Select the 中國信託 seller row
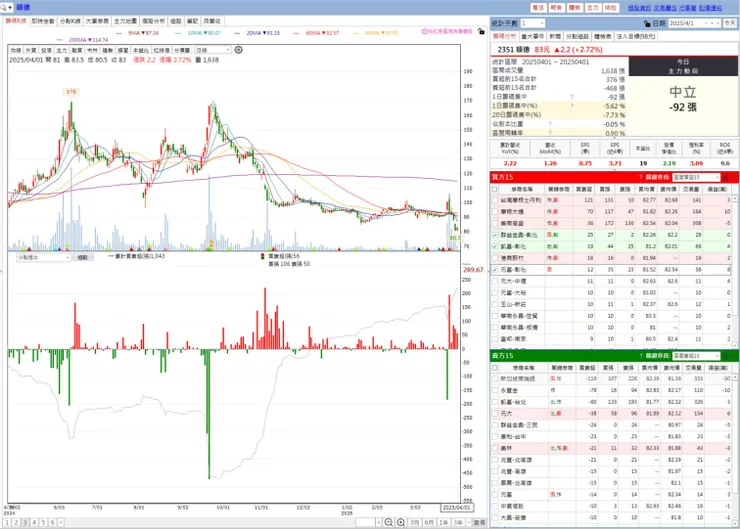The width and height of the screenshot is (740, 529). pyautogui.click(x=611, y=506)
